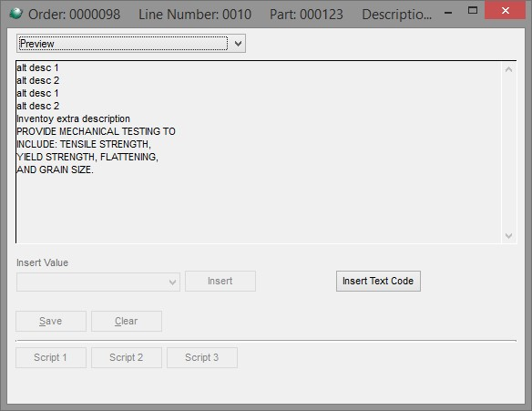Viewport: 532px width, 411px height.
Task: Minimize the order window
Action: (x=448, y=13)
